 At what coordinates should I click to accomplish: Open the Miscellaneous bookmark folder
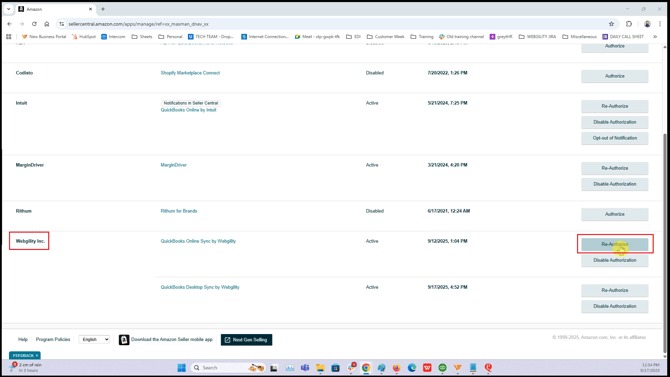tap(579, 37)
